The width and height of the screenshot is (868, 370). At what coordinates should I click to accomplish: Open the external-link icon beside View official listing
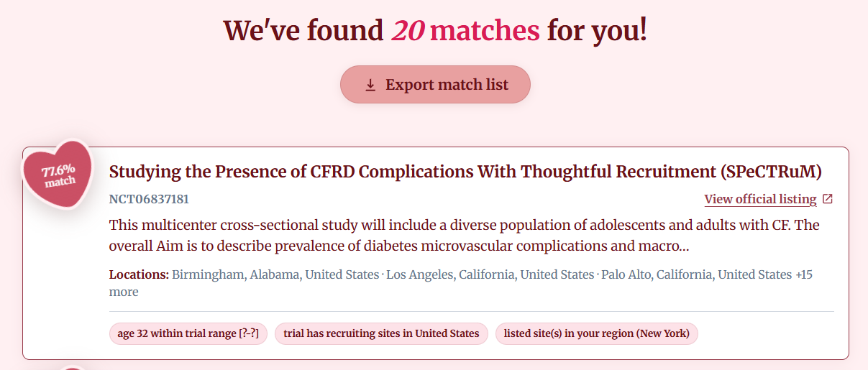click(x=828, y=199)
